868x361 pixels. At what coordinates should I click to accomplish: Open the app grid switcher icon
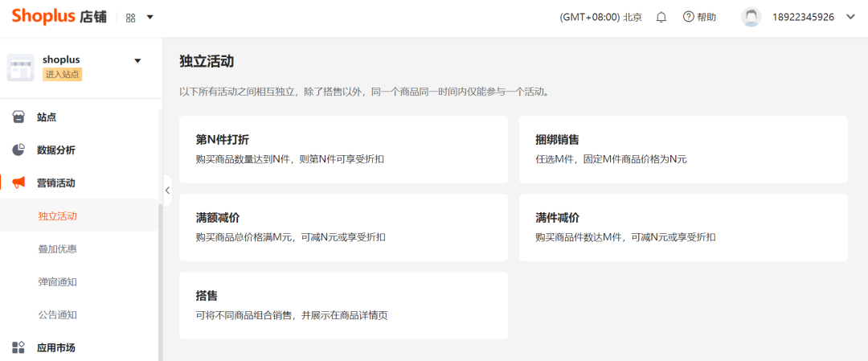[x=131, y=18]
